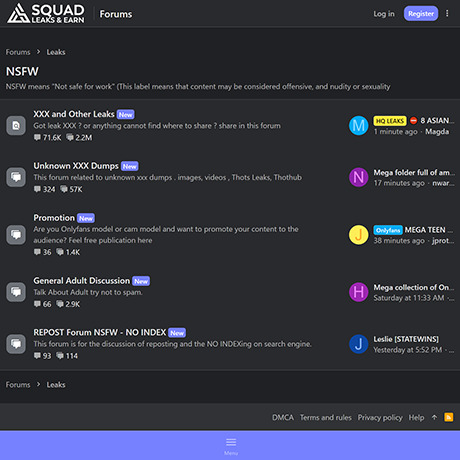
Task: Open the 8 ASIAN latest thread
Action: tap(437, 121)
